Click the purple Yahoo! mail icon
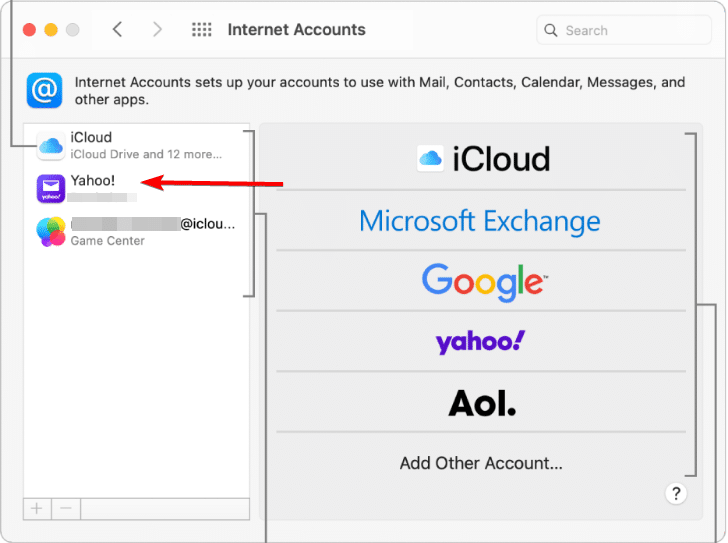The width and height of the screenshot is (728, 543). tap(51, 188)
